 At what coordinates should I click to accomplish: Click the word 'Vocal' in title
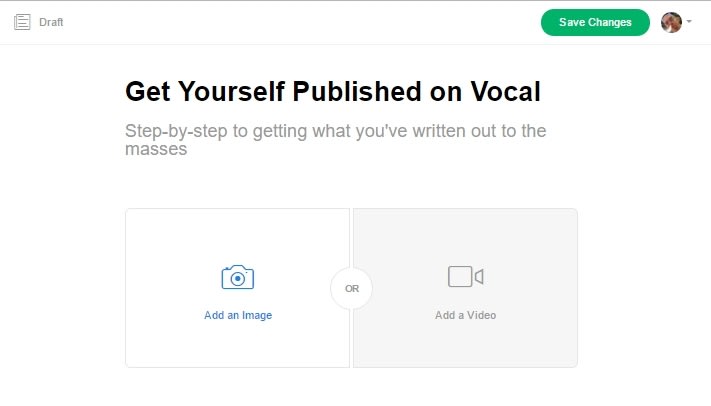coord(504,92)
